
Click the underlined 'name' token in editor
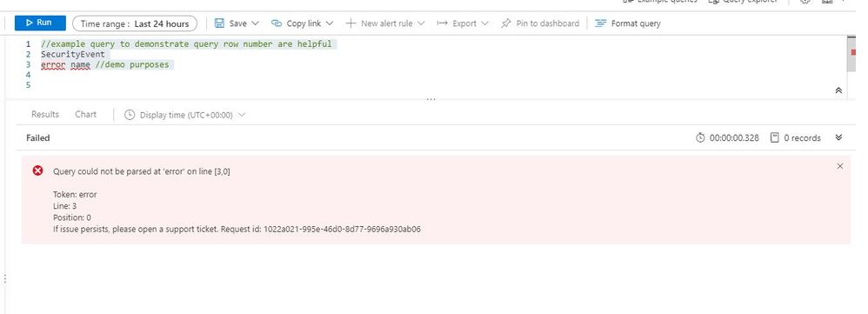(80, 64)
